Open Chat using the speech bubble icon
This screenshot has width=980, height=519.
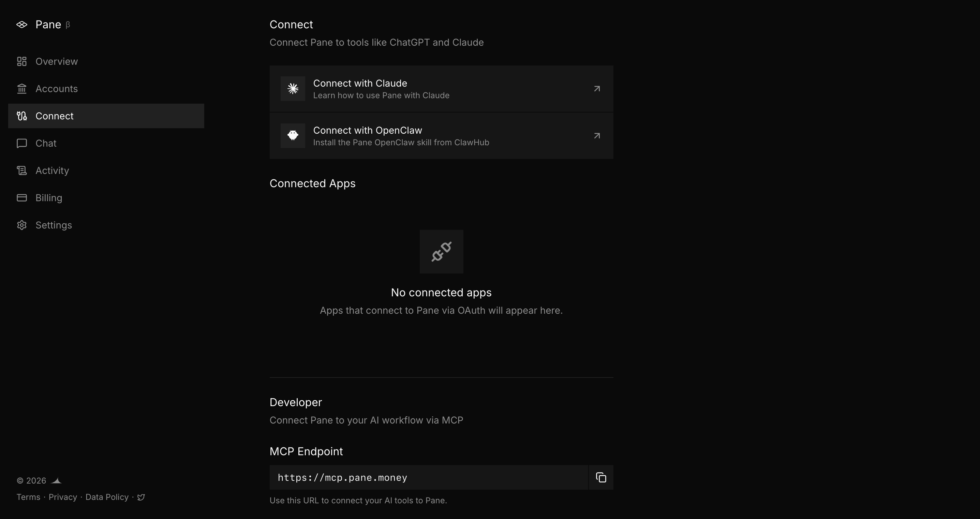[22, 143]
